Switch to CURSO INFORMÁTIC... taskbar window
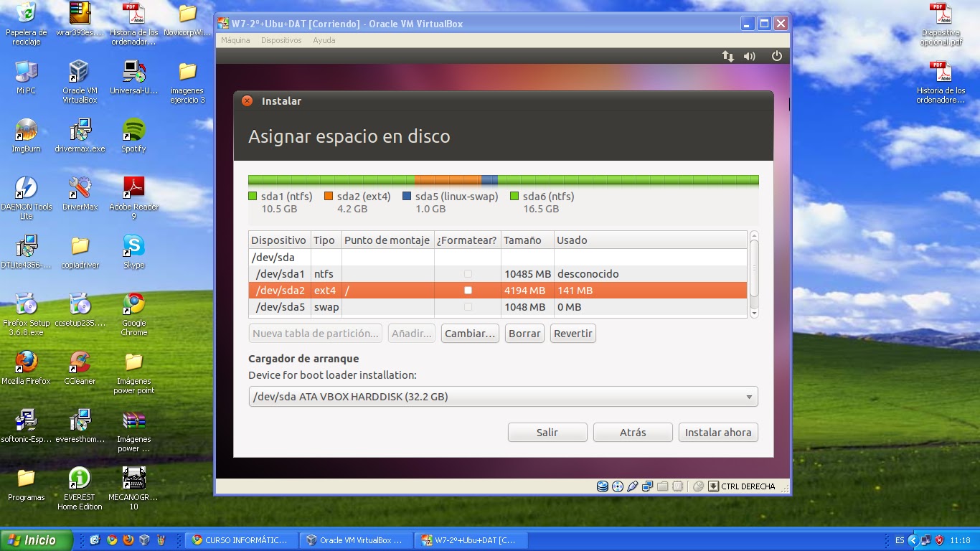Image resolution: width=980 pixels, height=551 pixels. click(240, 540)
